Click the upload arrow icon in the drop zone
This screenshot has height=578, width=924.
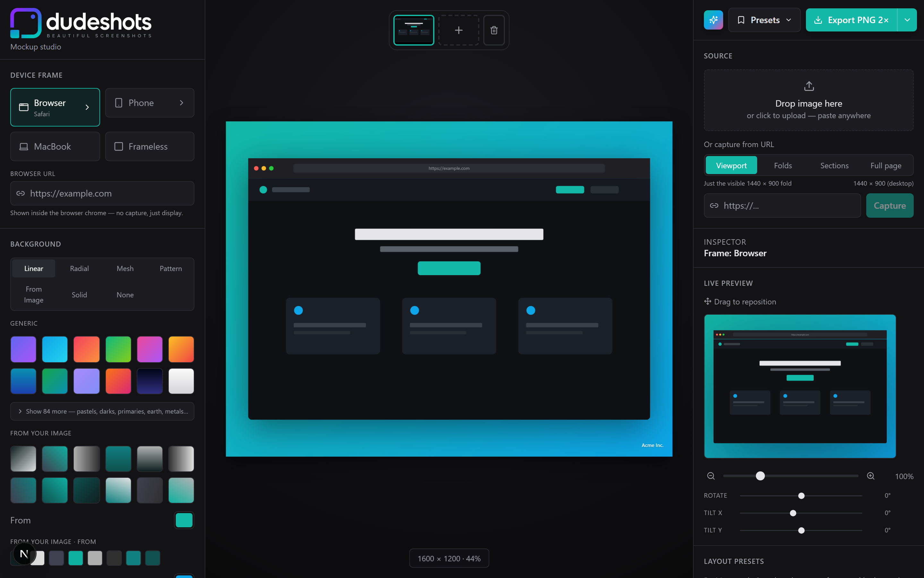(809, 86)
